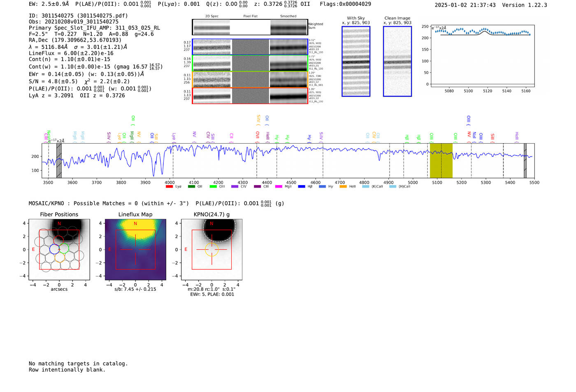Click the blue fiber circle in Fiber Positions
This screenshot has width=576, height=392.
[x=54, y=249]
